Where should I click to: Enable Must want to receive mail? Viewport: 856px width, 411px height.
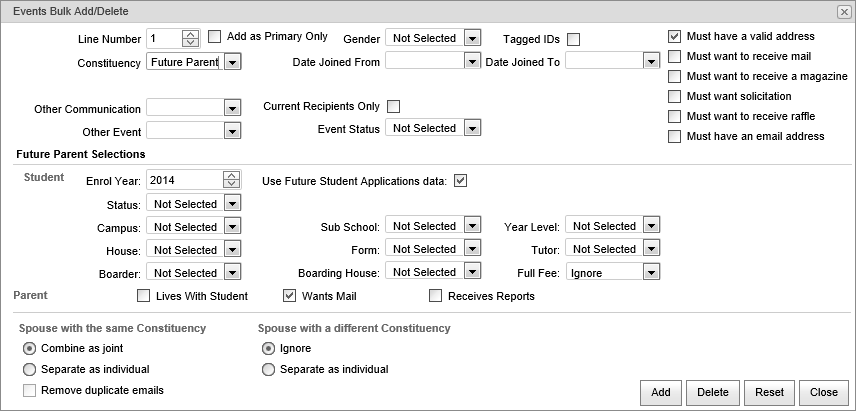675,56
